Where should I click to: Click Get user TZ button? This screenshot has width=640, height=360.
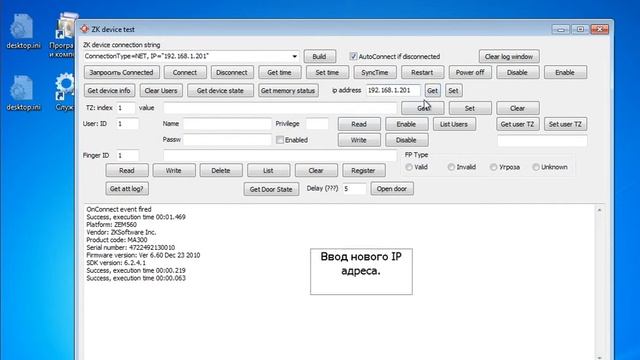click(518, 124)
